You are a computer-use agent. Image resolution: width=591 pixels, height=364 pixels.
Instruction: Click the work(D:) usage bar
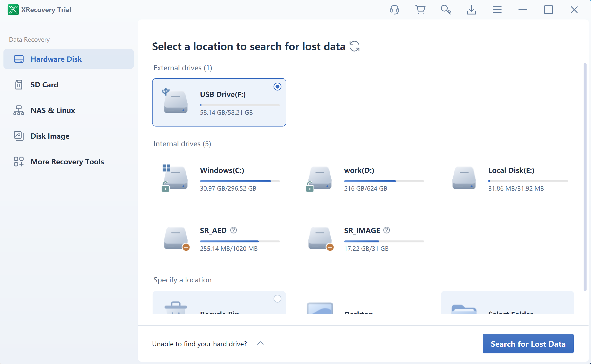pyautogui.click(x=384, y=181)
